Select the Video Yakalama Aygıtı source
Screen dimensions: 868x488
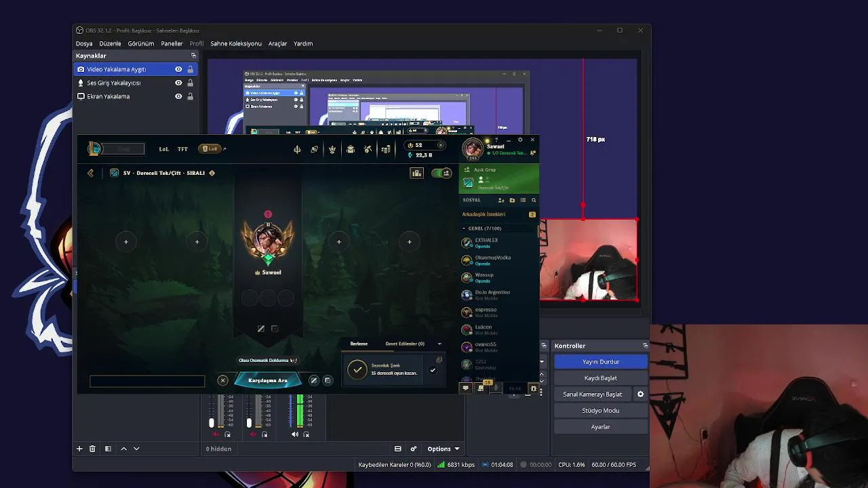coord(135,69)
